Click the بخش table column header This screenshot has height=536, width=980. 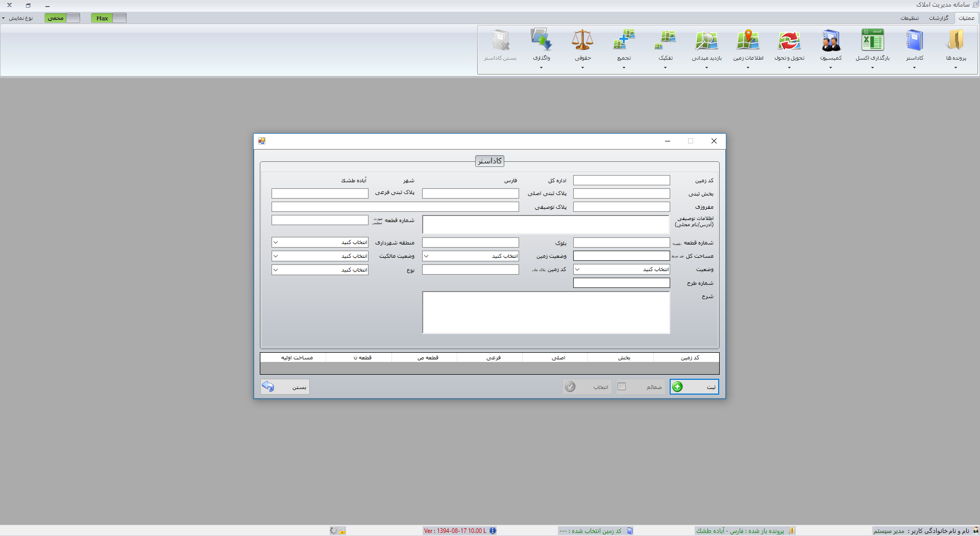point(621,357)
